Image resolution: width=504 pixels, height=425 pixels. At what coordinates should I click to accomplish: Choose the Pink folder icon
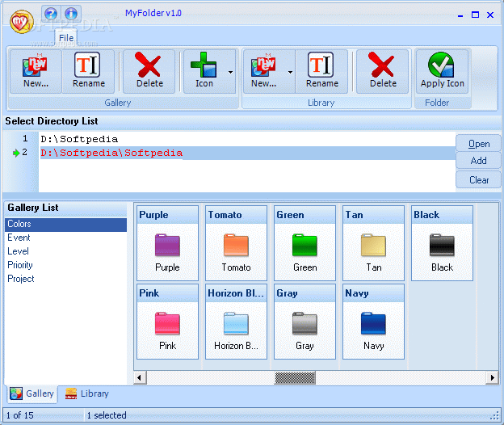pos(167,323)
